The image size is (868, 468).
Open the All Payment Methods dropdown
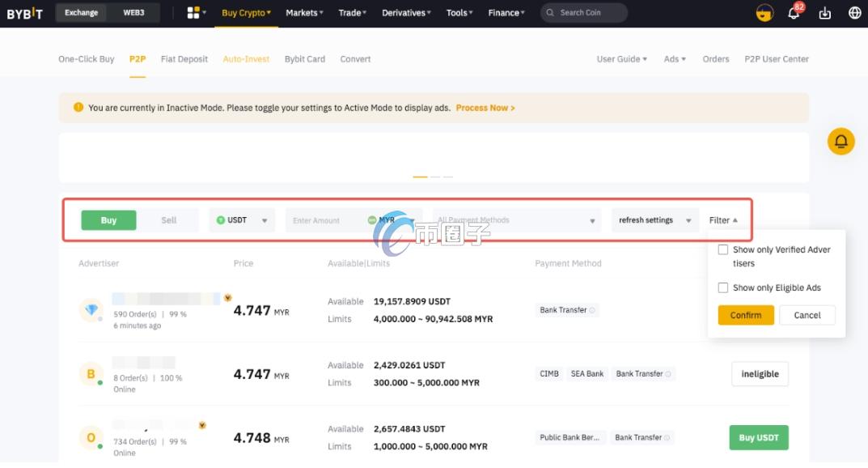point(516,220)
